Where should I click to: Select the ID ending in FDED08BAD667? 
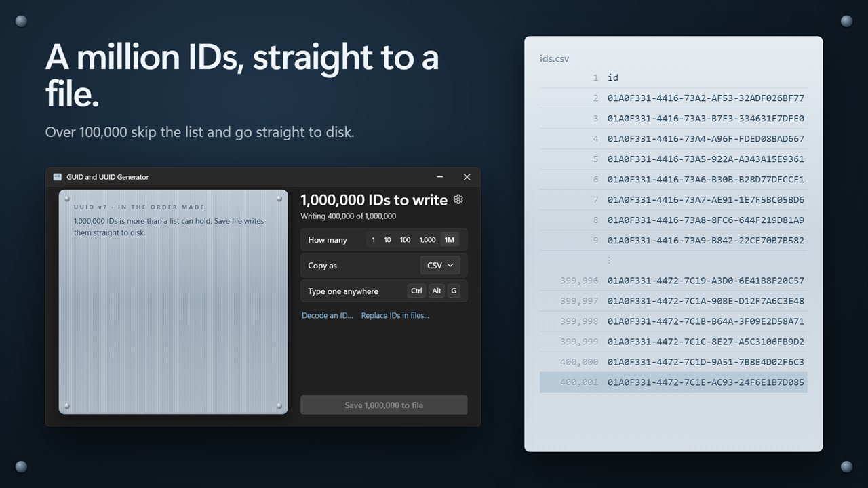706,139
